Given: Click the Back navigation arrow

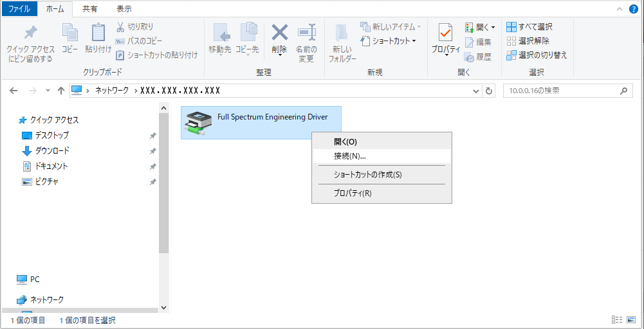Looking at the screenshot, I should pyautogui.click(x=14, y=91).
